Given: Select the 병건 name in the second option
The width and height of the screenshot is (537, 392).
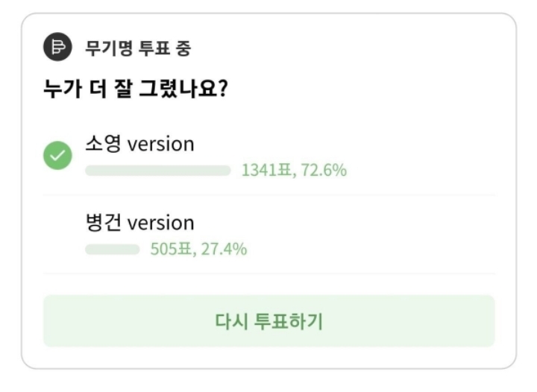Looking at the screenshot, I should pos(103,223).
